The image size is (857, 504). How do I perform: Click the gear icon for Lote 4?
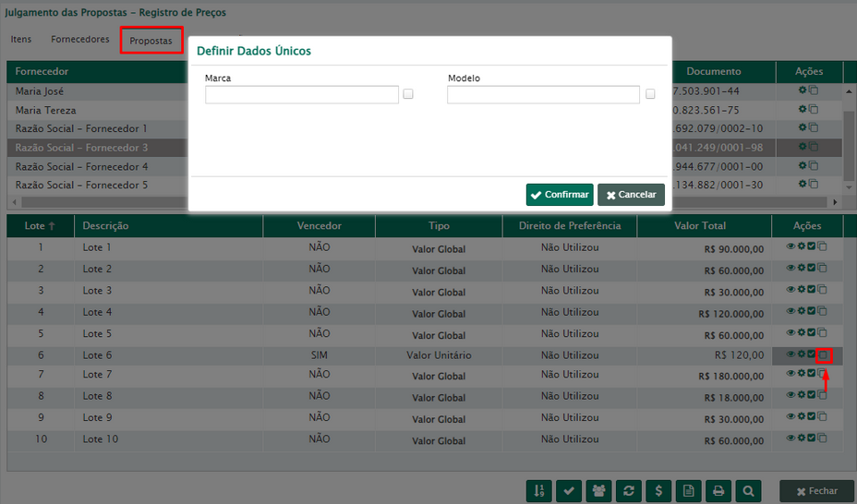(802, 311)
